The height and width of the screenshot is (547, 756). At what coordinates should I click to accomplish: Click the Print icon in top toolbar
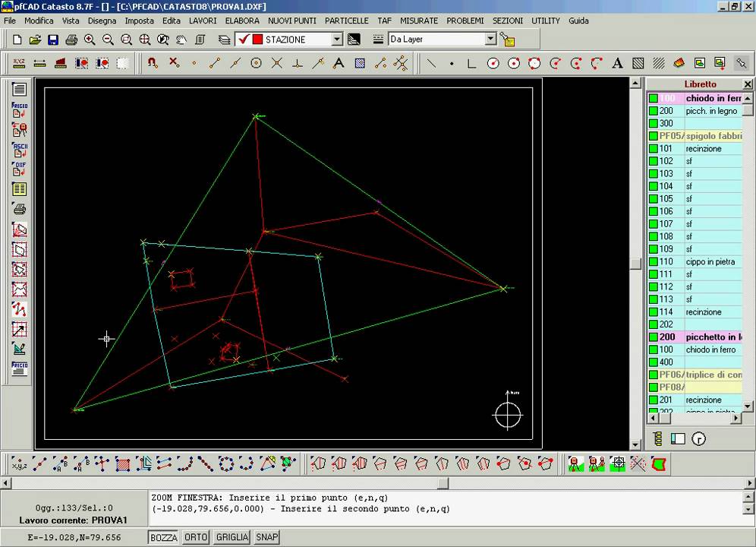pos(71,40)
